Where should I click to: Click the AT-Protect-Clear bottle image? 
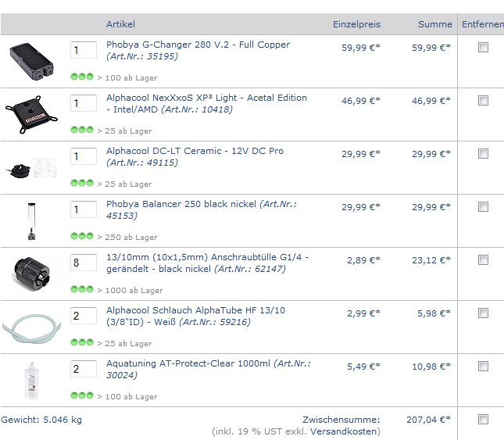[32, 381]
